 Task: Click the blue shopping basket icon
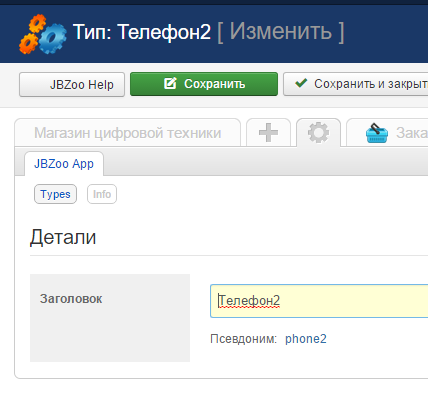(x=377, y=133)
